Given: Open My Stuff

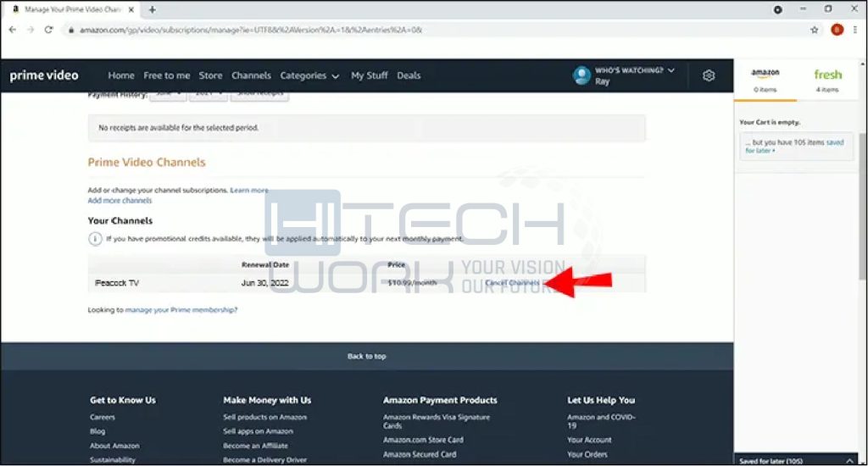Looking at the screenshot, I should 370,75.
